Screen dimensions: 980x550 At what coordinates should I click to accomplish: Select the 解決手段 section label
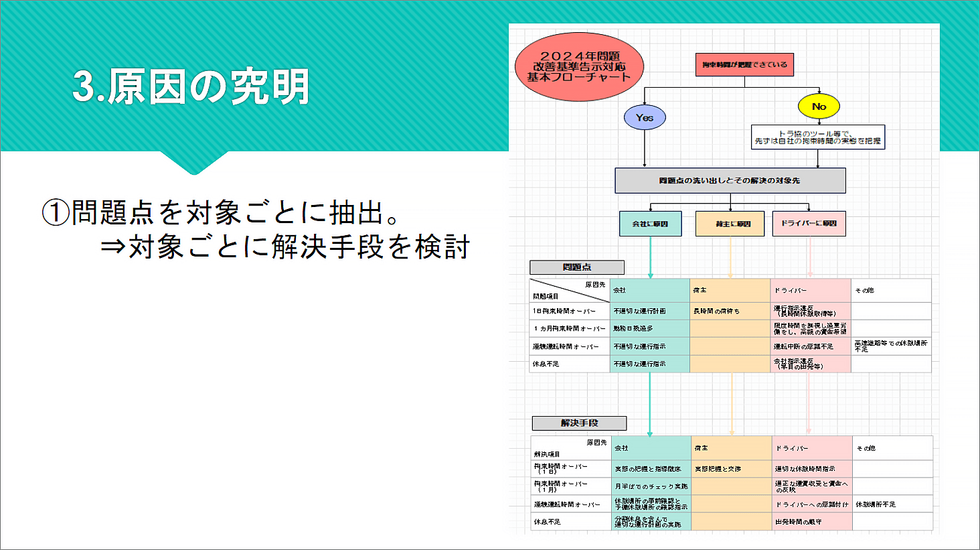[579, 423]
